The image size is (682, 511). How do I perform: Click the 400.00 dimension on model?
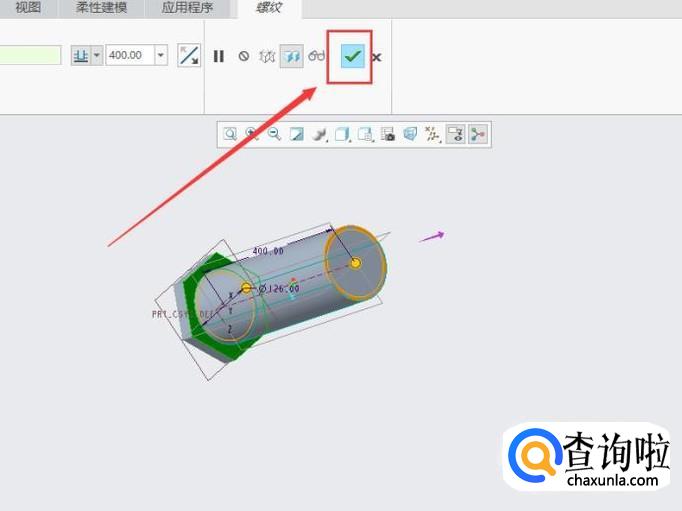268,251
